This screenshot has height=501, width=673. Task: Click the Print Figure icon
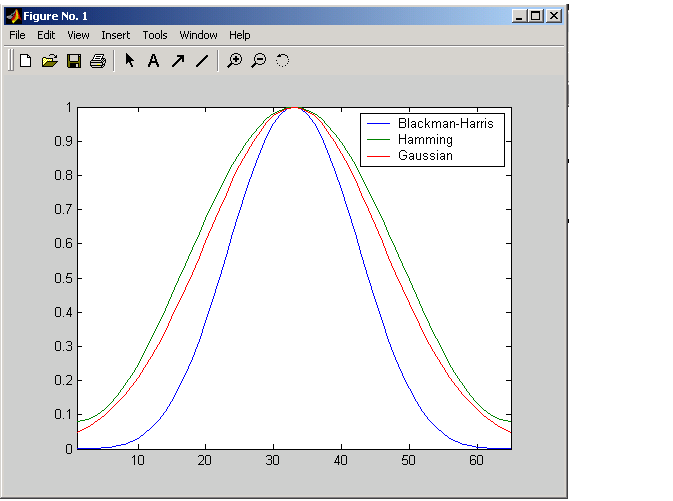[97, 61]
